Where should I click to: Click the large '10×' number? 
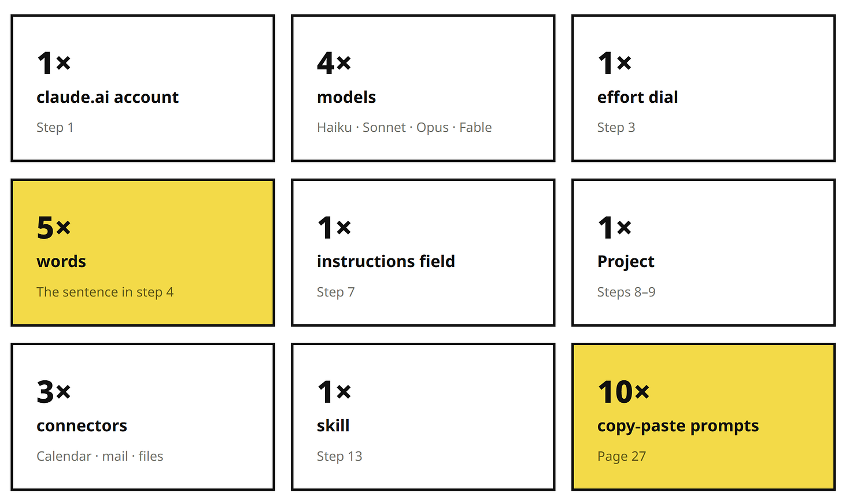(x=623, y=392)
